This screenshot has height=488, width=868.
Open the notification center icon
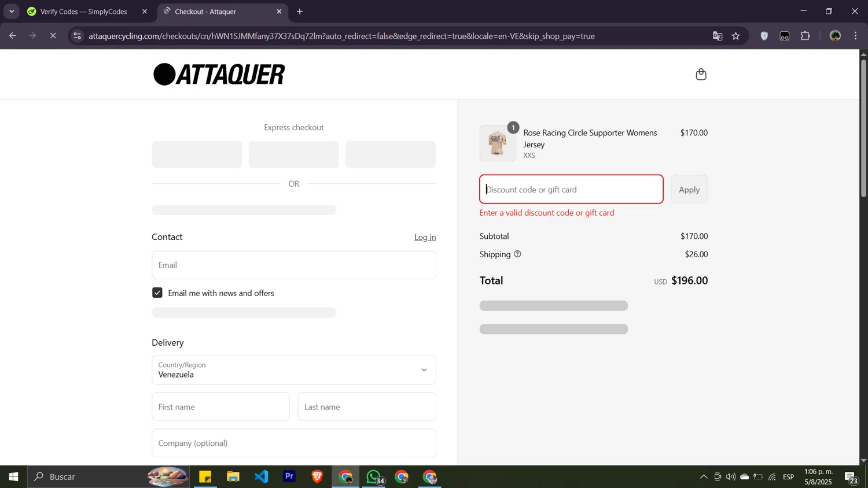(851, 477)
